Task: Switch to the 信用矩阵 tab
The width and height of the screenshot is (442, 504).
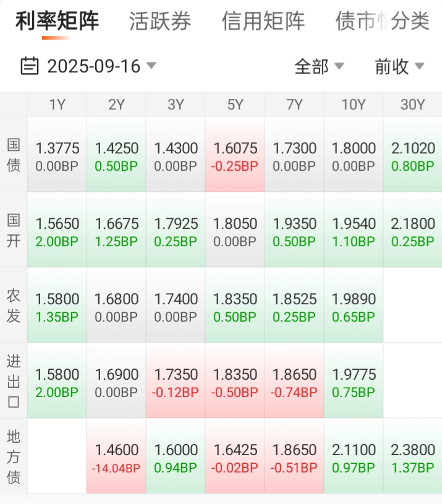Action: pyautogui.click(x=263, y=21)
